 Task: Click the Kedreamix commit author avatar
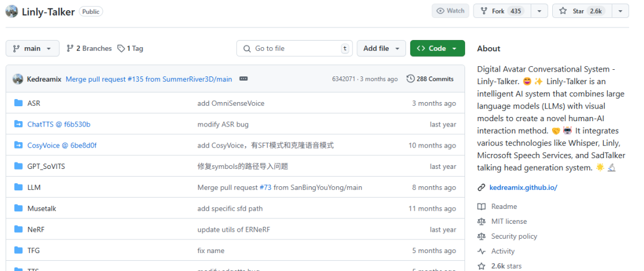(18, 79)
